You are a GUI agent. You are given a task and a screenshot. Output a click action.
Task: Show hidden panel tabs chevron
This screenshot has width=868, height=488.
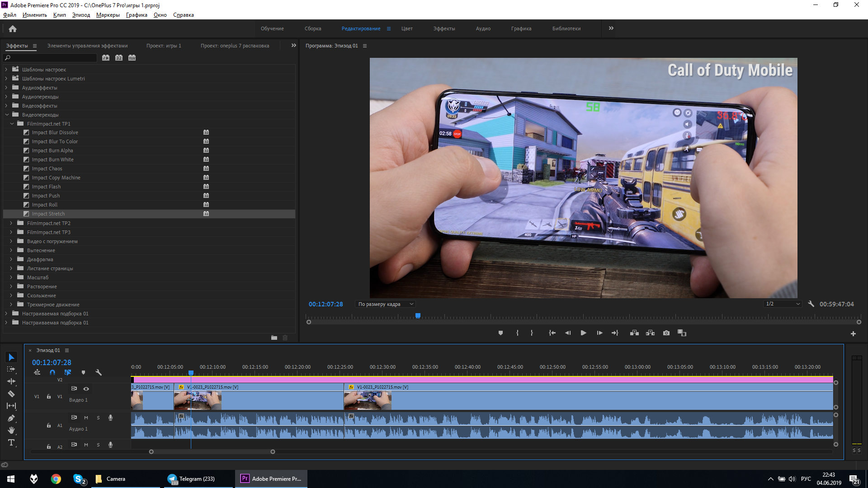coord(293,46)
